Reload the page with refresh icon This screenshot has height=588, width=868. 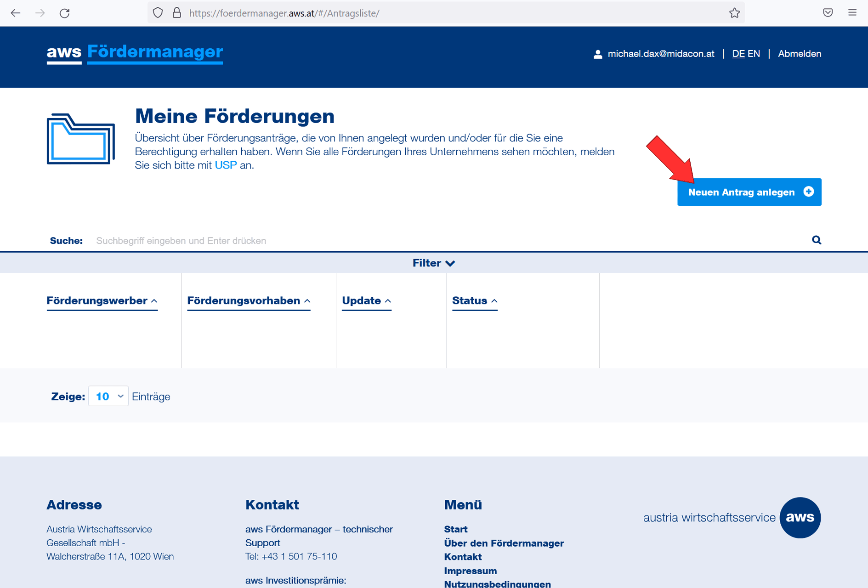[x=65, y=13]
